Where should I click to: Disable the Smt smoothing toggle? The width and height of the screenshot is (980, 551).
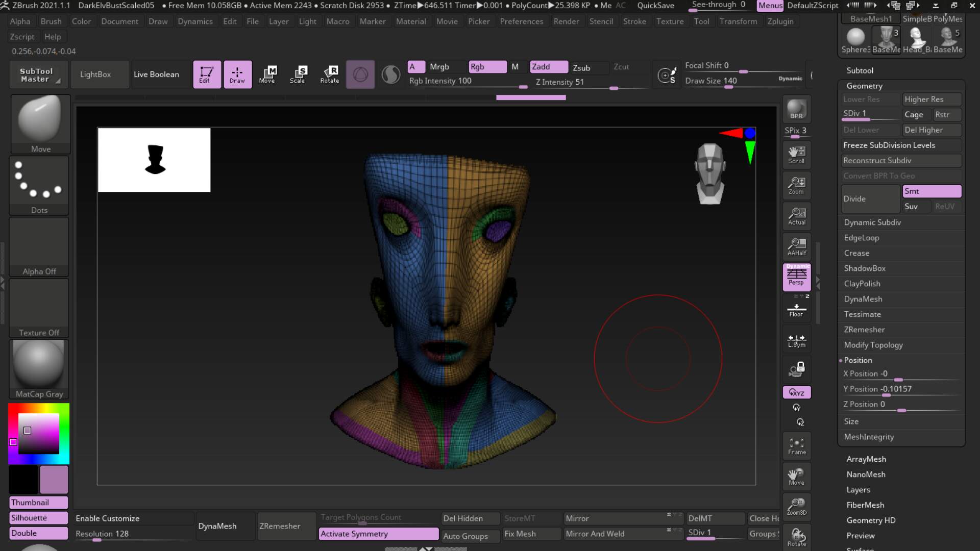pos(932,191)
